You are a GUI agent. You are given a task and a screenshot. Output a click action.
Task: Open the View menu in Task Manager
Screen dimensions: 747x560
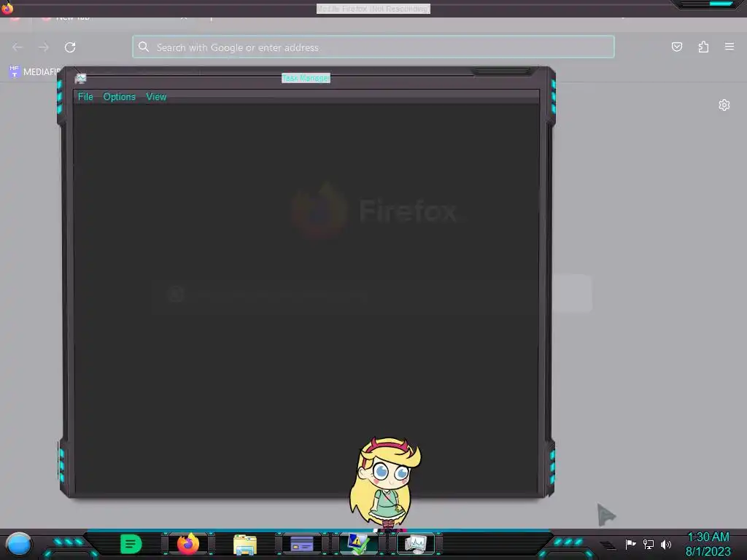tap(156, 97)
